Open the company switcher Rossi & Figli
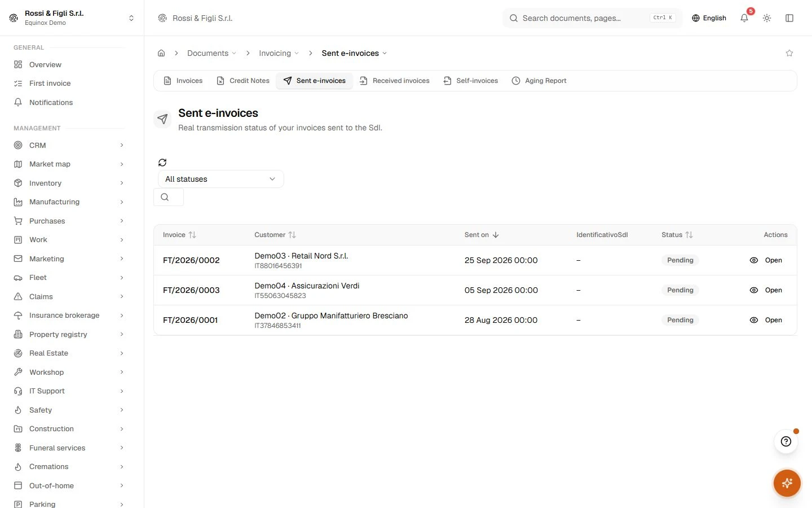 (x=72, y=18)
